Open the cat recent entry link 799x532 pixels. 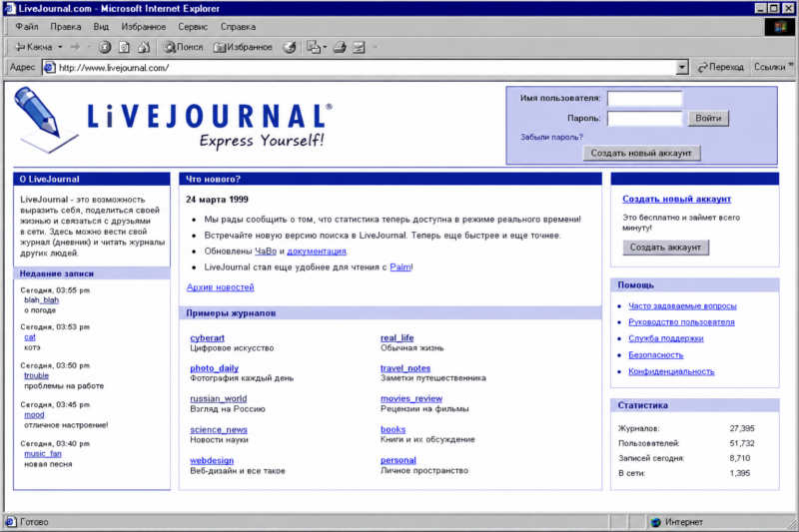pos(30,337)
